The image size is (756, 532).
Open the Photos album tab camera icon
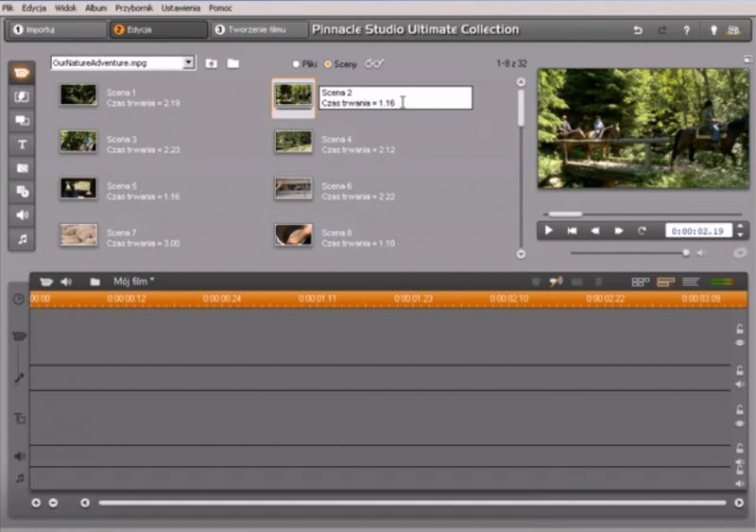click(22, 168)
